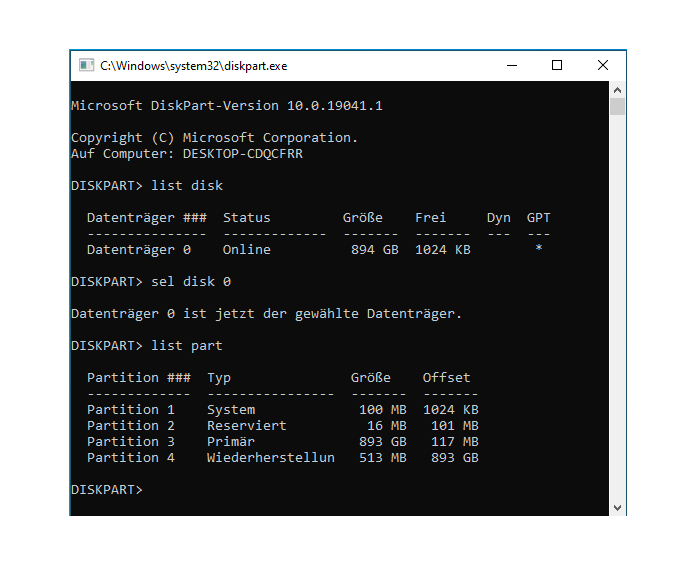
Task: Minimize the diskpart window
Action: (512, 66)
